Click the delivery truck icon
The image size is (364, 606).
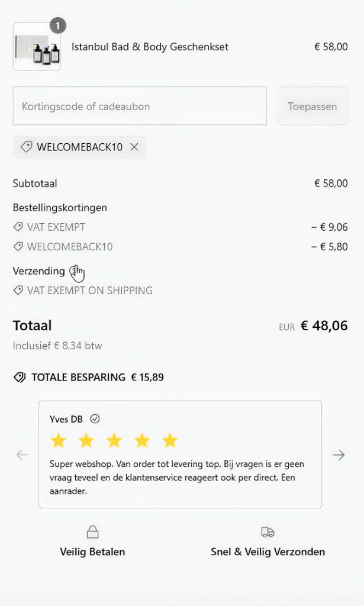[x=268, y=532]
